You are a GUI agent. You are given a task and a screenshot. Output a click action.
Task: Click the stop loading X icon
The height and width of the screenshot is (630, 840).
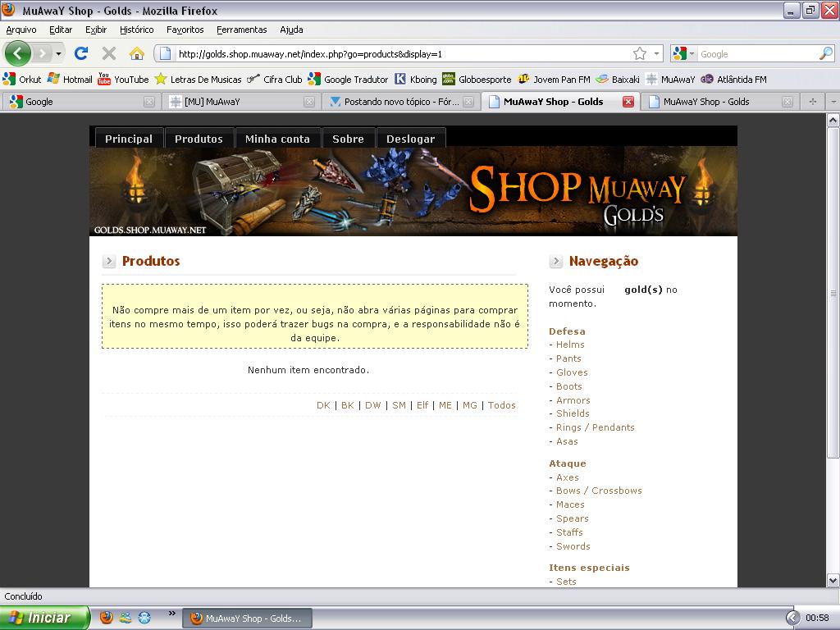click(x=109, y=53)
